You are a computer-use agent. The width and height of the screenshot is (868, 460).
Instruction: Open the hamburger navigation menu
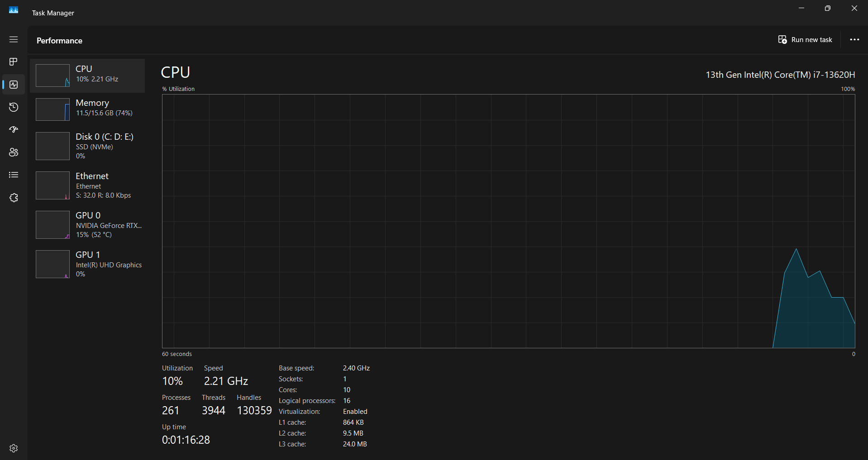14,39
